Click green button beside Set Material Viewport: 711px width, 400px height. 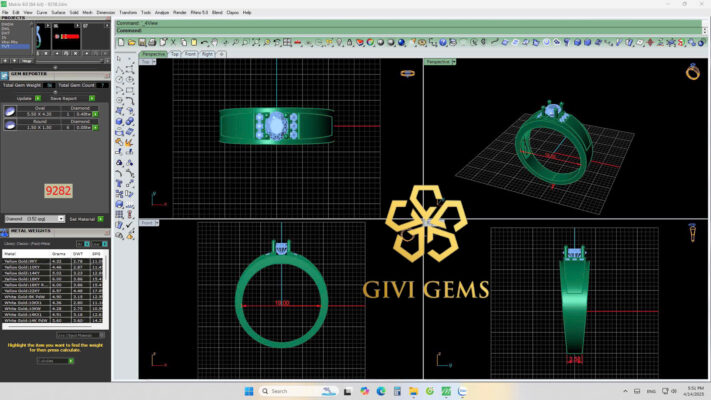pos(101,219)
